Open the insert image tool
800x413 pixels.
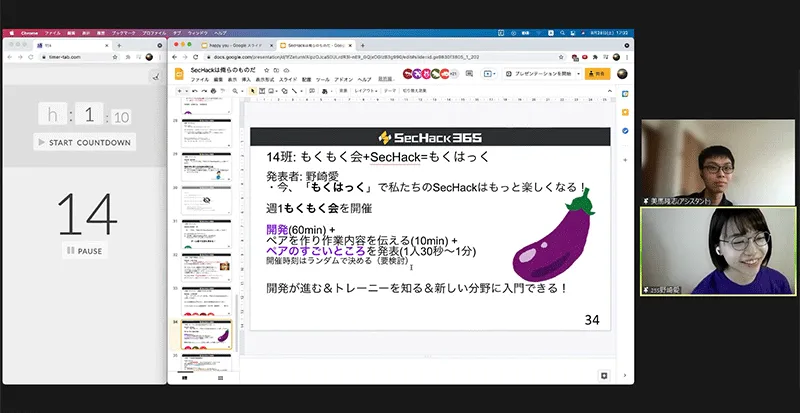tap(271, 91)
